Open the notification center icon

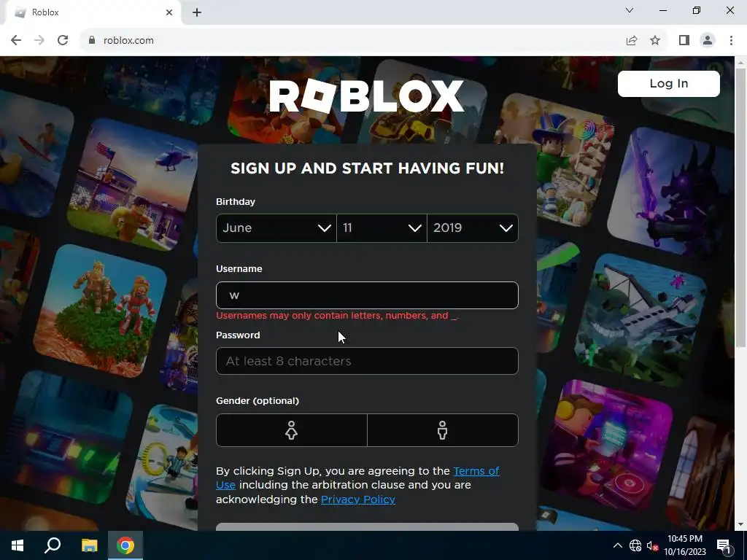tap(724, 545)
